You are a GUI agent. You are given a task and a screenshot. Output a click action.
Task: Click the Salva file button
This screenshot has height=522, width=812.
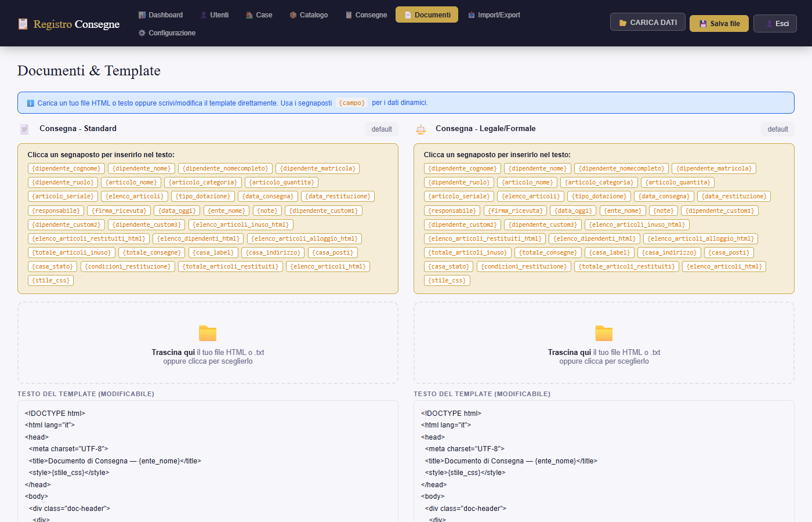pyautogui.click(x=719, y=24)
